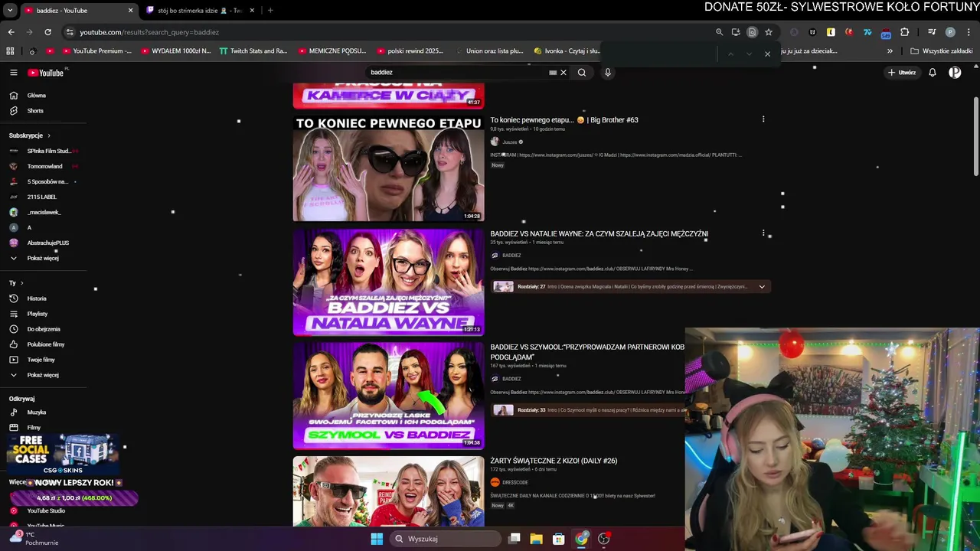Open more options for Big Brother #63 video
The height and width of the screenshot is (551, 980).
tap(763, 119)
